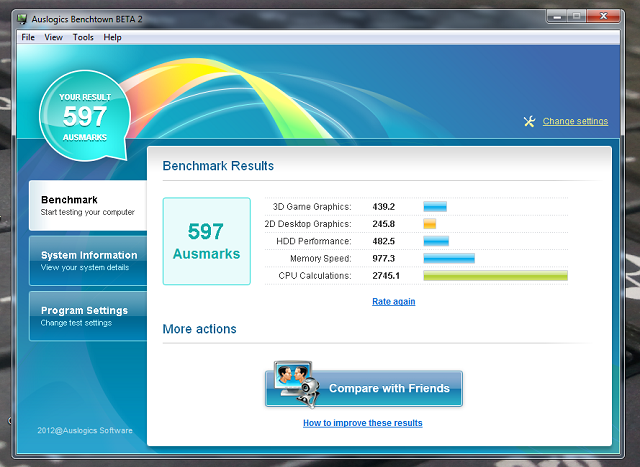The height and width of the screenshot is (467, 640).
Task: Click the 3D Game Graphics label
Action: click(x=312, y=207)
